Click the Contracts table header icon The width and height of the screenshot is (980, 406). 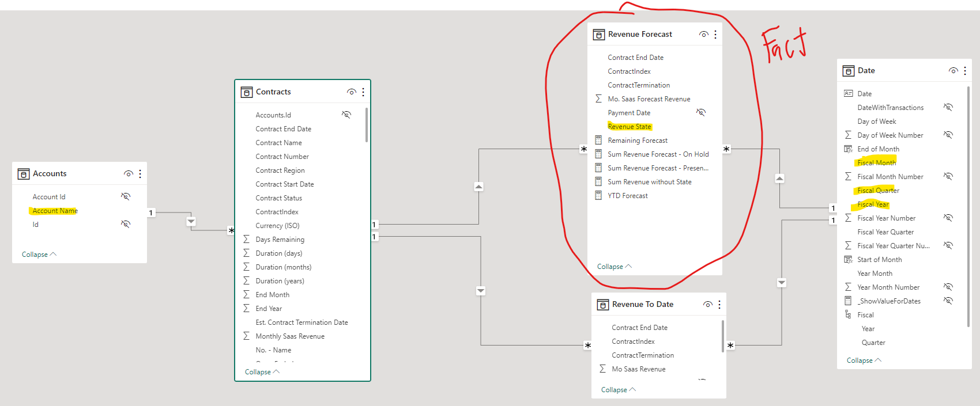click(247, 92)
